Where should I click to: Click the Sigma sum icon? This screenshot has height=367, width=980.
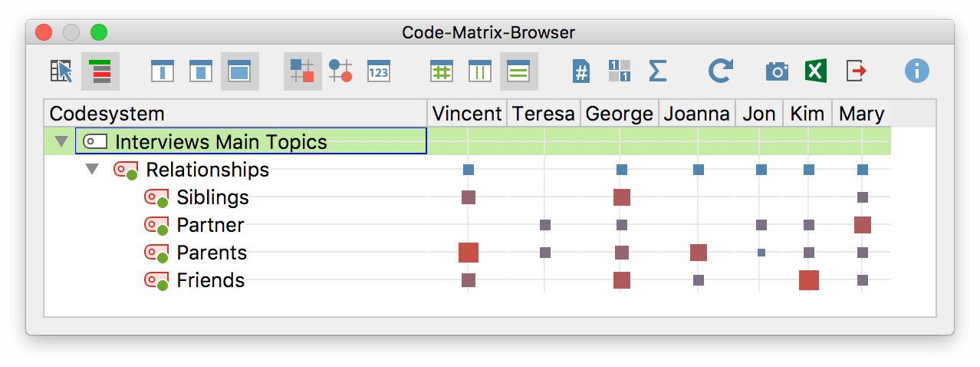pyautogui.click(x=657, y=71)
